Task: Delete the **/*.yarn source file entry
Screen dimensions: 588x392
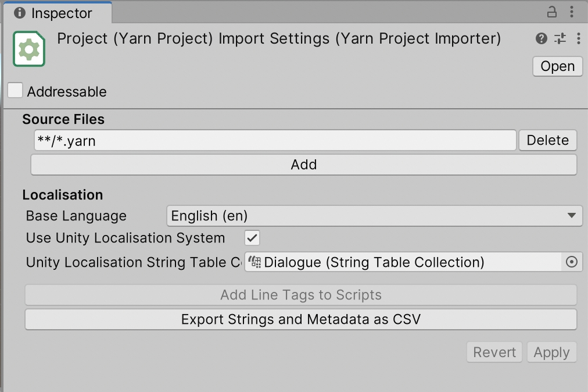Action: [547, 140]
